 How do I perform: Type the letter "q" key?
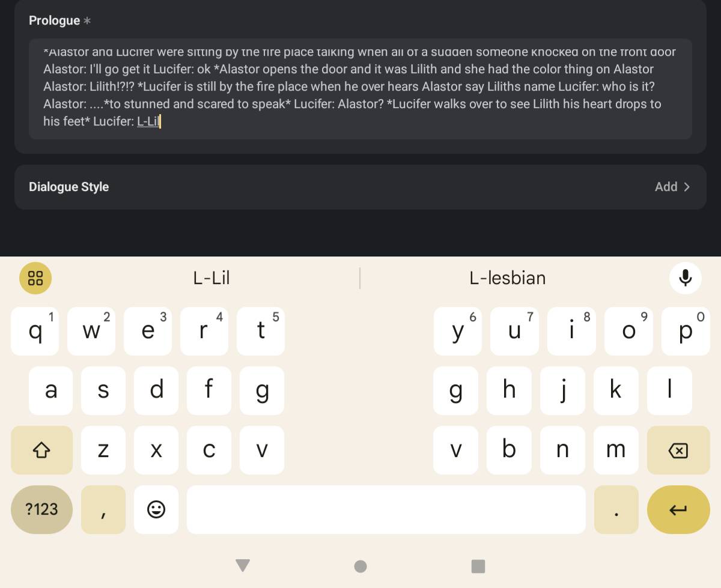tap(35, 332)
